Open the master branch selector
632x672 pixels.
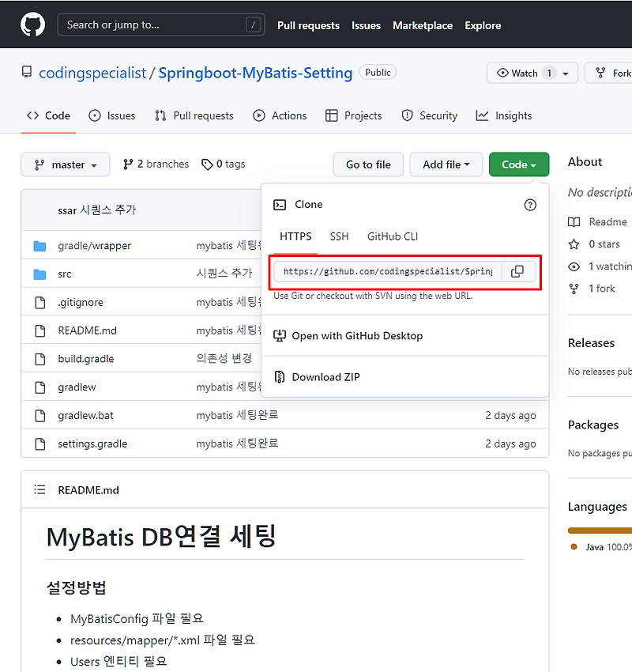(65, 164)
